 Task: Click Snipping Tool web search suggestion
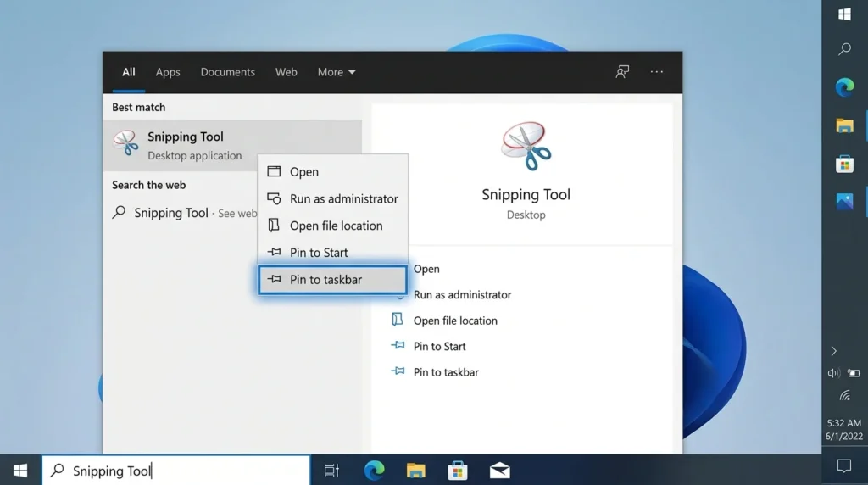coord(185,213)
